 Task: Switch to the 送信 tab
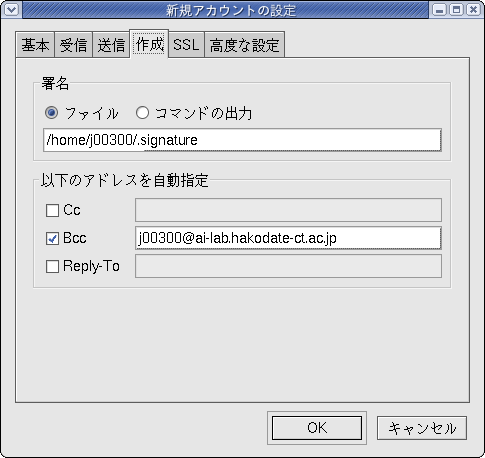pyautogui.click(x=111, y=45)
